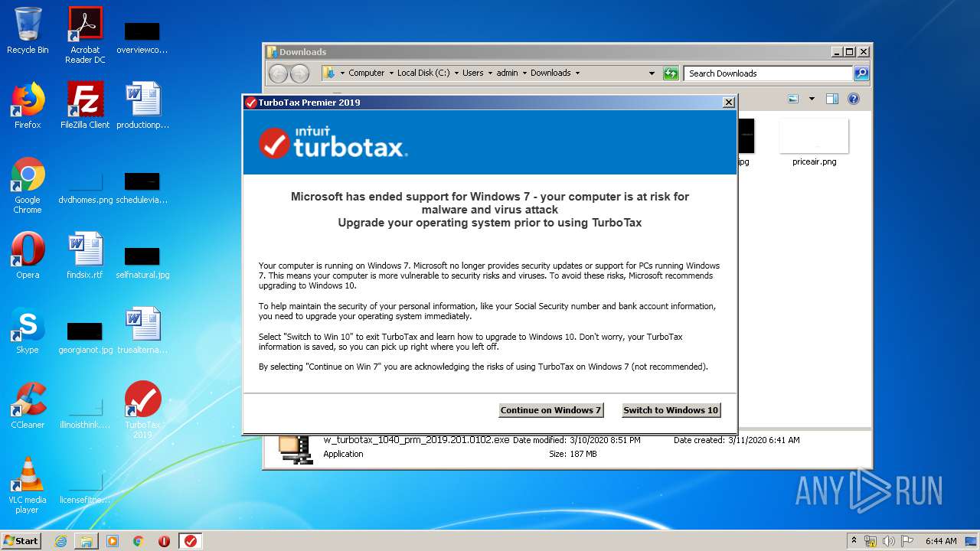The height and width of the screenshot is (551, 980).
Task: Open Windows Media Player from taskbar
Action: coord(113,541)
